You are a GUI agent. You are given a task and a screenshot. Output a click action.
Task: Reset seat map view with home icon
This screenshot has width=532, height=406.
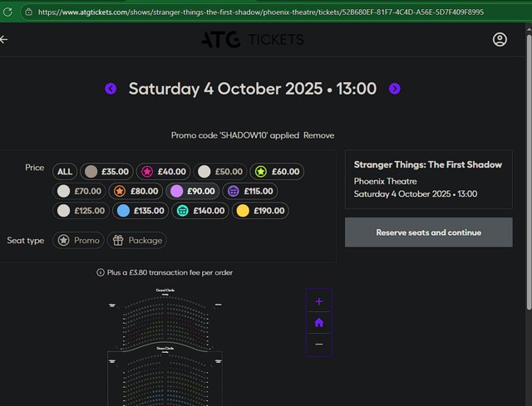point(319,323)
